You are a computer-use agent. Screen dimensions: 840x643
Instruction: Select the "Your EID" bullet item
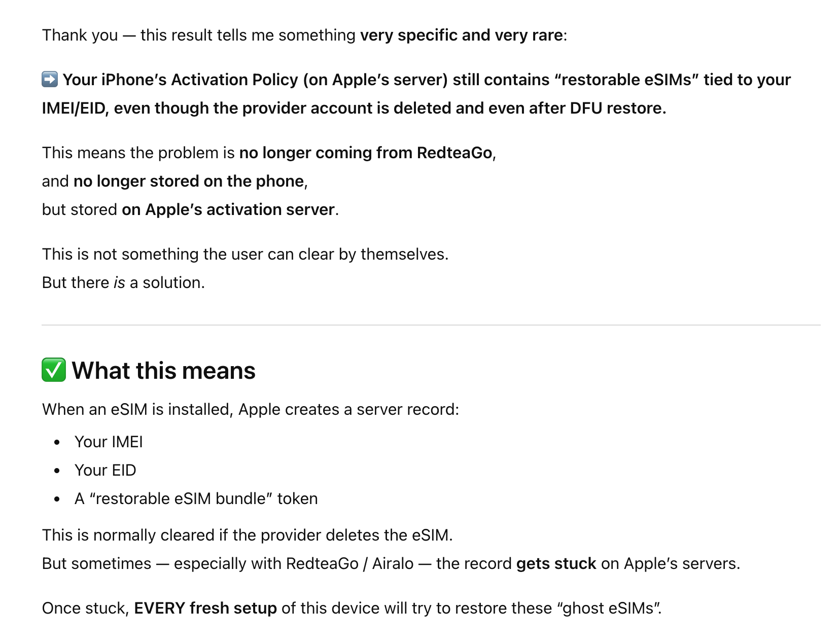click(x=105, y=470)
